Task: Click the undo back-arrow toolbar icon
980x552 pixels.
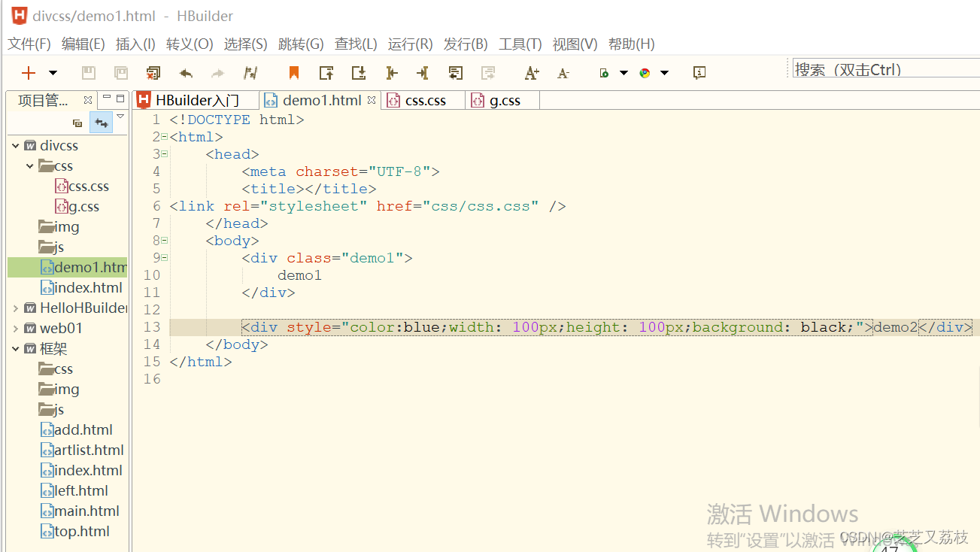Action: pyautogui.click(x=186, y=73)
